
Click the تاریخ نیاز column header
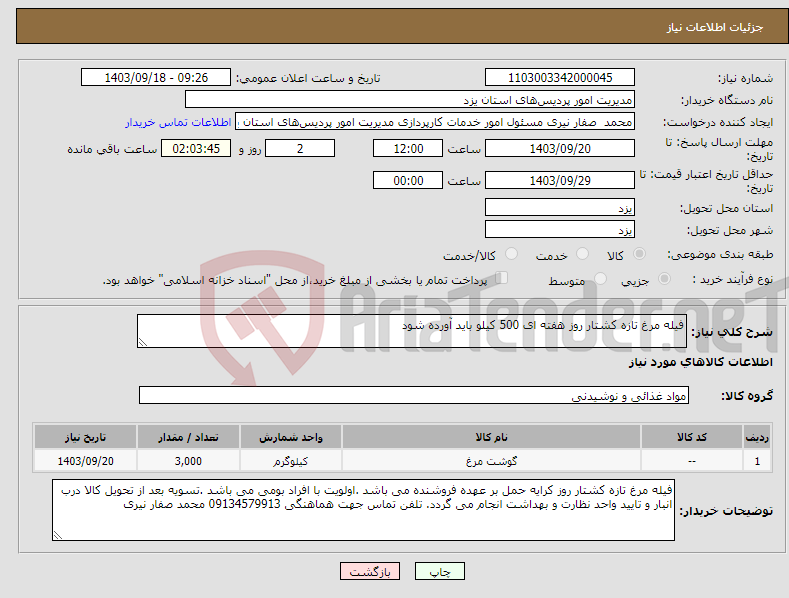point(85,437)
